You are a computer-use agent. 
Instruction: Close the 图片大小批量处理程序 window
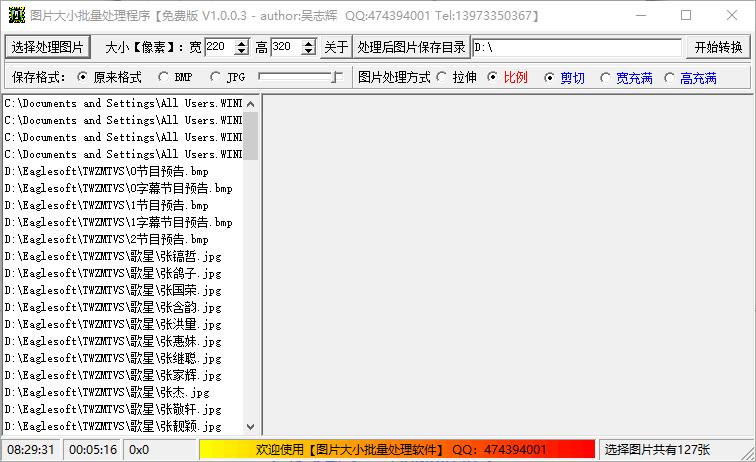732,15
